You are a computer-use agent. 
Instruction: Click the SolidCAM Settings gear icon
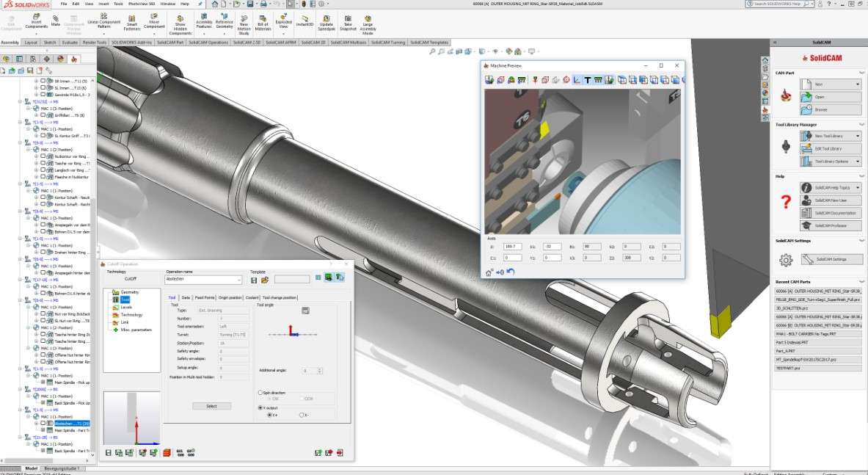(x=786, y=260)
